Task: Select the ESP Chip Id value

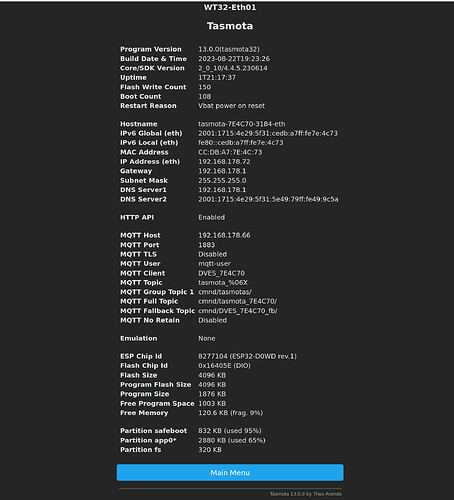Action: coord(247,356)
